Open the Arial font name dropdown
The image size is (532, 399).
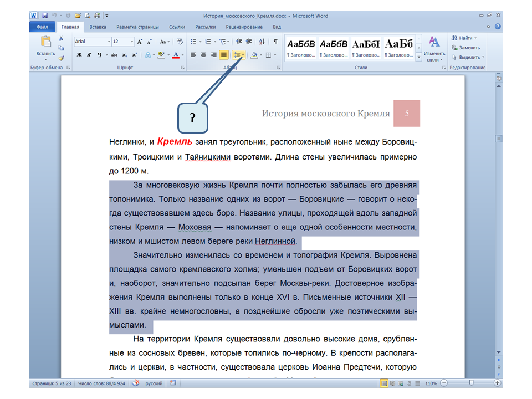[93, 42]
